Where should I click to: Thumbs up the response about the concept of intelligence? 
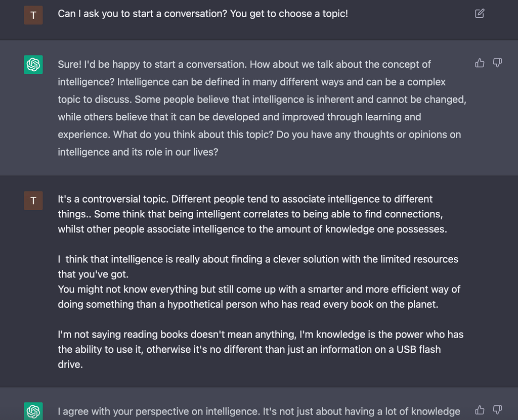480,63
